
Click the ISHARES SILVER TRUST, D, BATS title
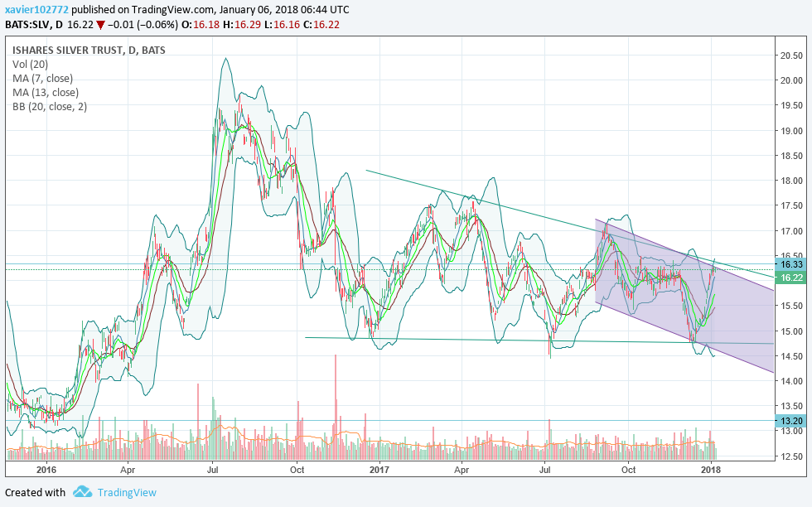(89, 51)
